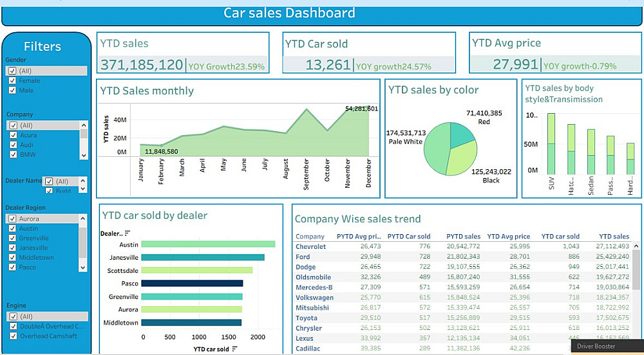Toggle the (All) checkbox under Dealer Name

[x=49, y=181]
